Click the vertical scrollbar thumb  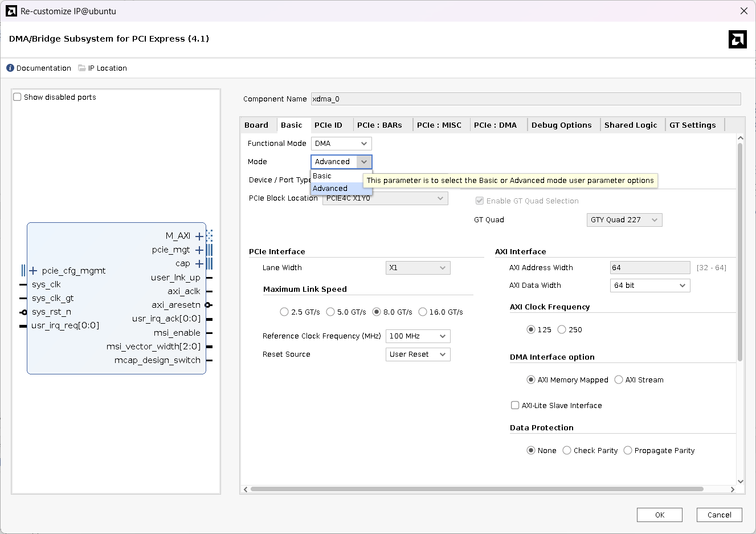click(x=740, y=252)
